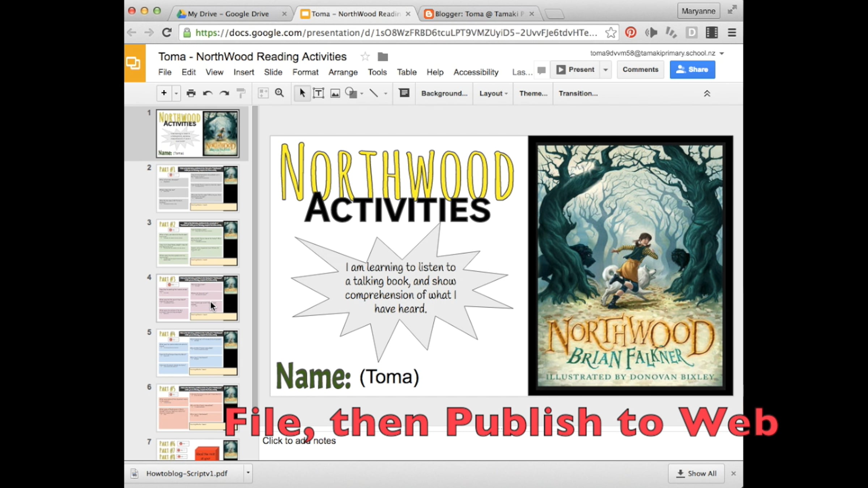Open the Howtoblog-Scriptv1.pdf download

click(185, 474)
